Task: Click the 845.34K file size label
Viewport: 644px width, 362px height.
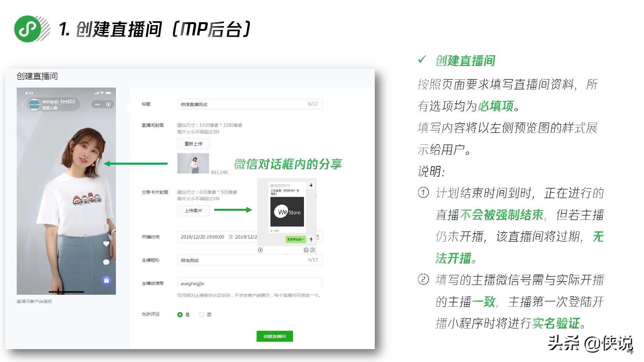Action: pos(220,172)
